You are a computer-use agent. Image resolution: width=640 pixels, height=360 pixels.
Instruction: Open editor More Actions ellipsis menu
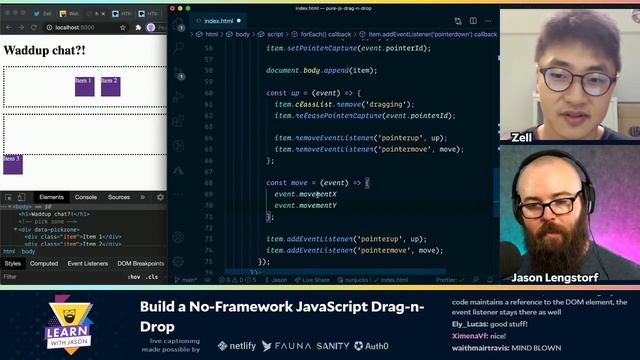(488, 21)
